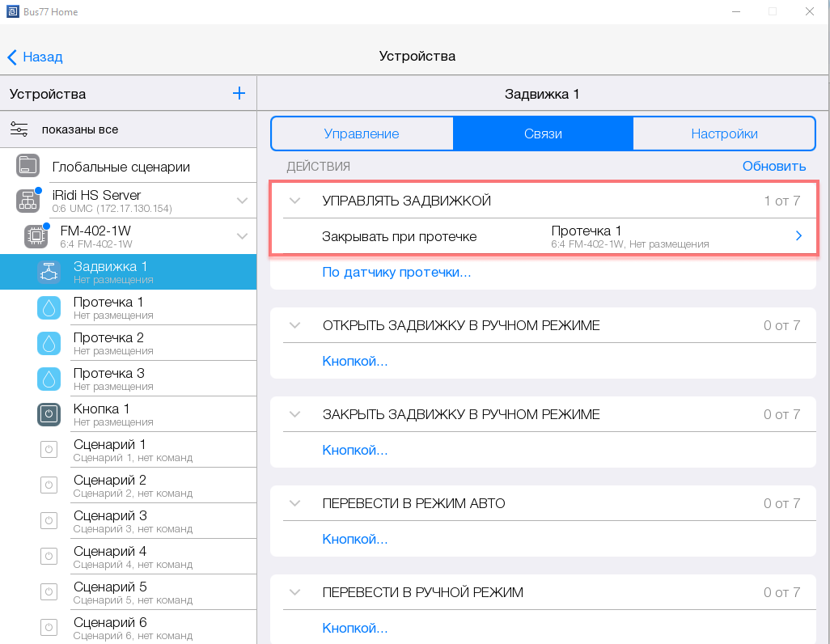Click the plus icon to add device

[239, 94]
